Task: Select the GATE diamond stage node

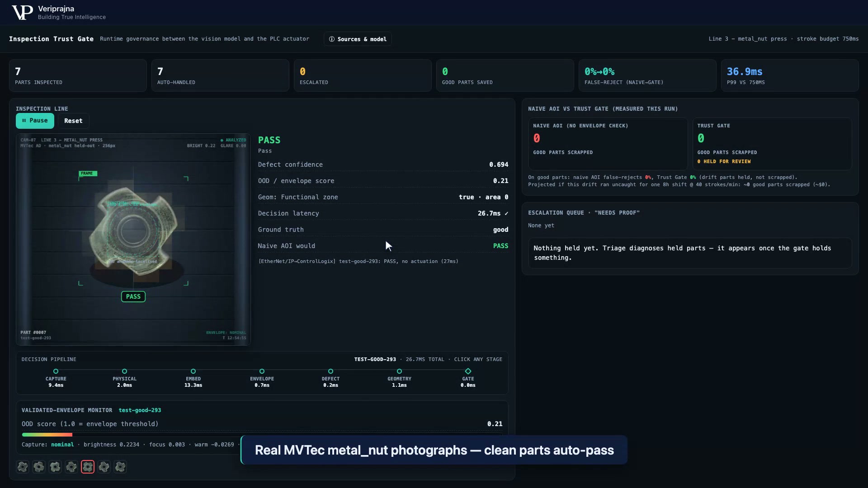Action: (x=468, y=371)
